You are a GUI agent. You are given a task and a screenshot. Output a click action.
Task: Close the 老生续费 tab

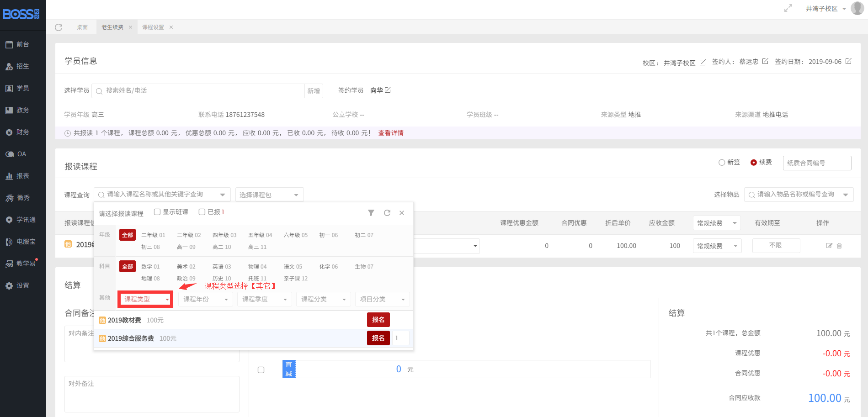[x=130, y=27]
